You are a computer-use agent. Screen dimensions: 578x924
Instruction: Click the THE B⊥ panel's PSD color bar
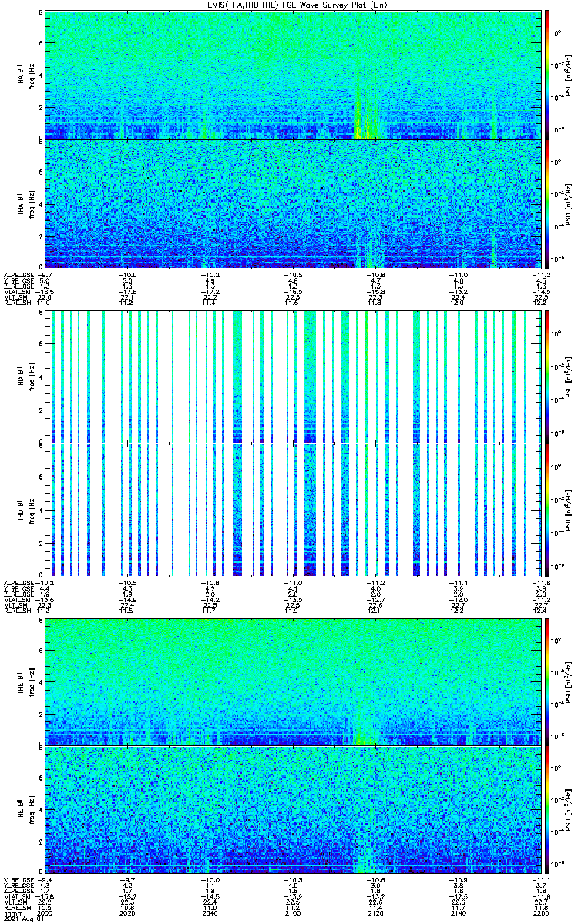(x=547, y=681)
